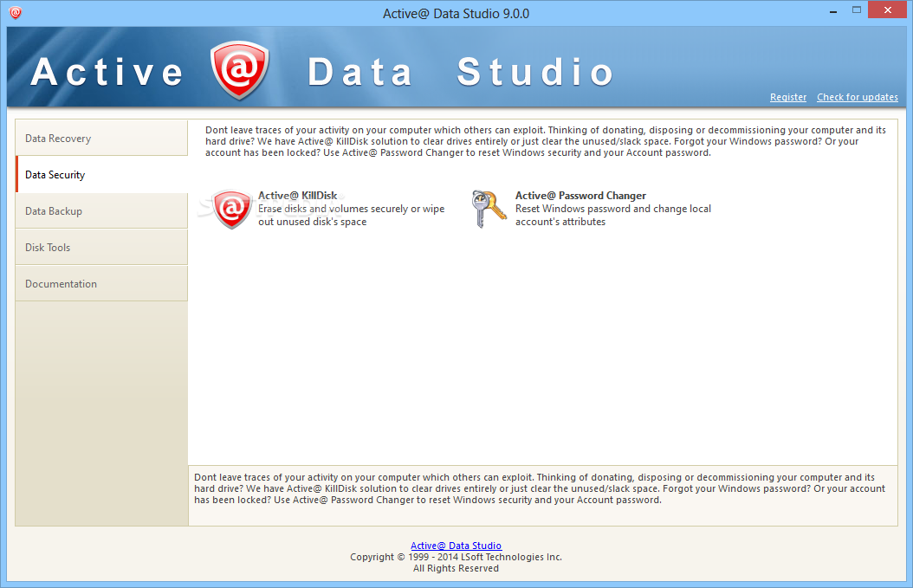Click the Check for updates link
The height and width of the screenshot is (588, 913).
(857, 97)
